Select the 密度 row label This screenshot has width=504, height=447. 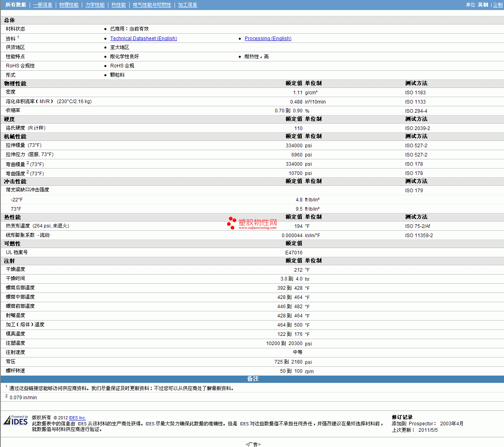[x=10, y=92]
